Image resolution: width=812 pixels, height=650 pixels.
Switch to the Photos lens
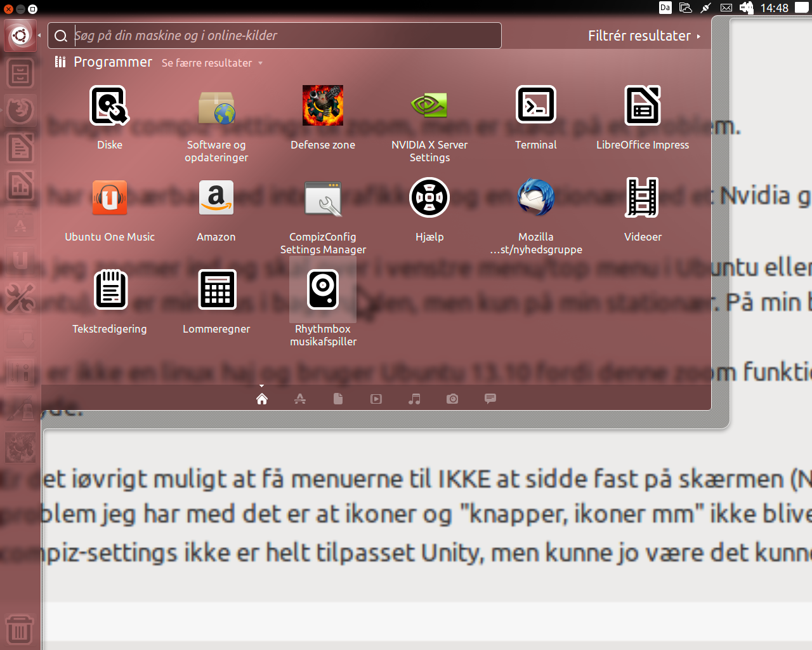click(452, 399)
